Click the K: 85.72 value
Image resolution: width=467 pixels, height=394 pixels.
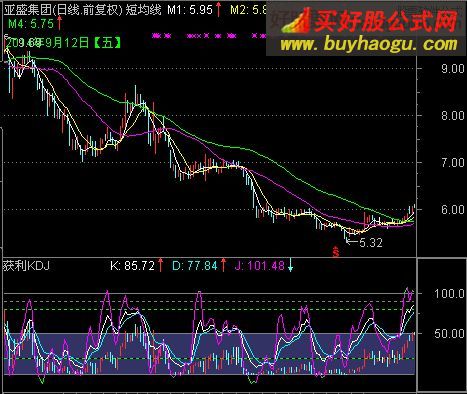[132, 266]
